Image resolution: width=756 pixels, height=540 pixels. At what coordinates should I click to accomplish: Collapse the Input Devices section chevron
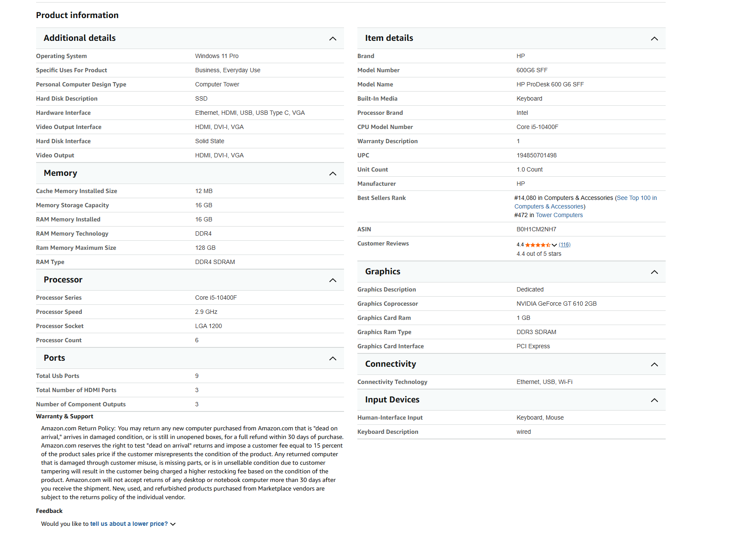[654, 400]
